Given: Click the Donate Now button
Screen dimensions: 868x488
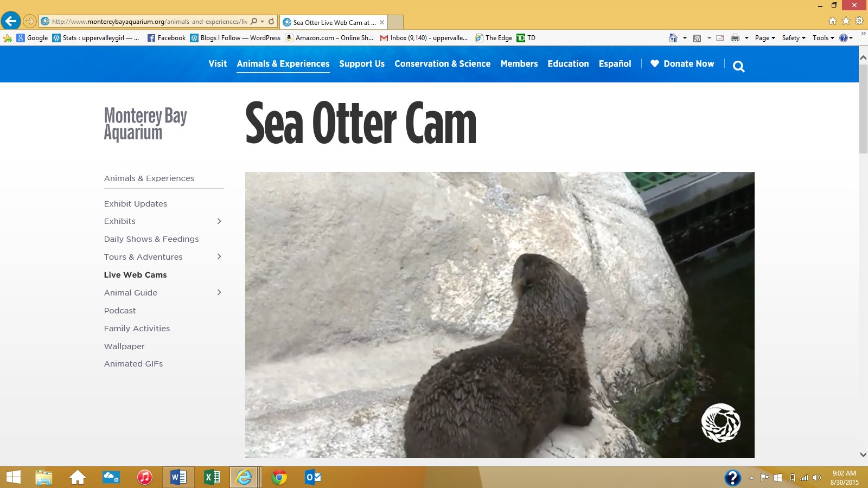Looking at the screenshot, I should tap(682, 63).
